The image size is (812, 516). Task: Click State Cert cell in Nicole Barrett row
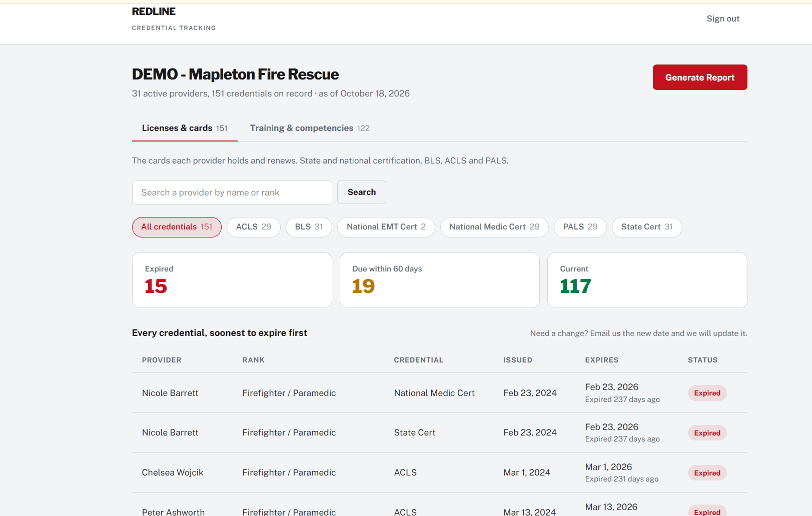click(415, 432)
